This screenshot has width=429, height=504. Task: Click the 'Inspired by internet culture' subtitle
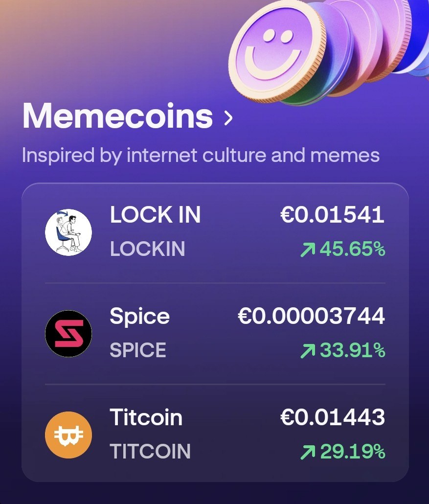click(201, 156)
